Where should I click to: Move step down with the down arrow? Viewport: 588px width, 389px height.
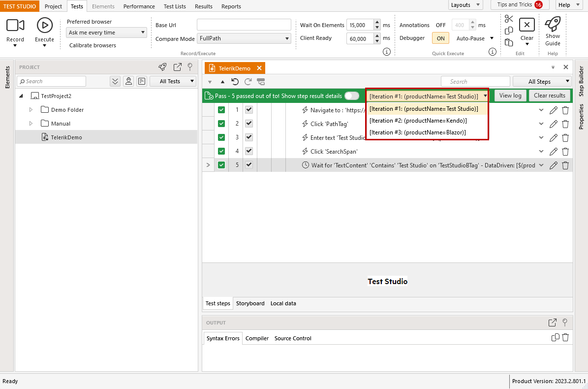tap(210, 82)
